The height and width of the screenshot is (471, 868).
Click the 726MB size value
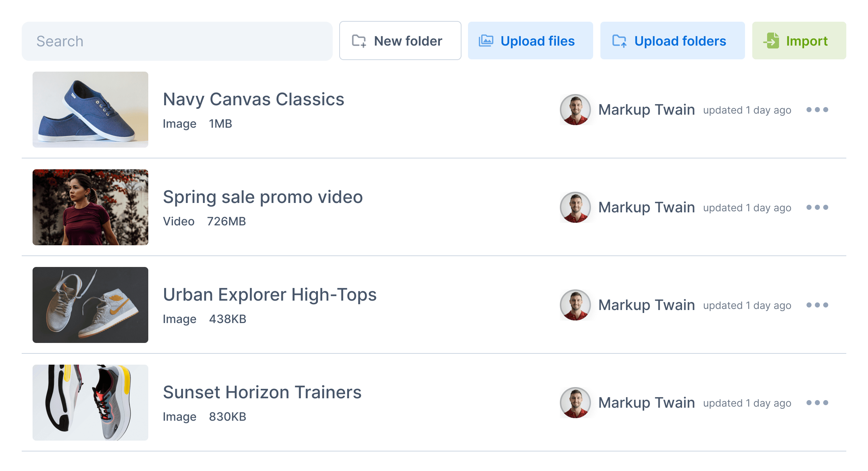click(x=226, y=221)
